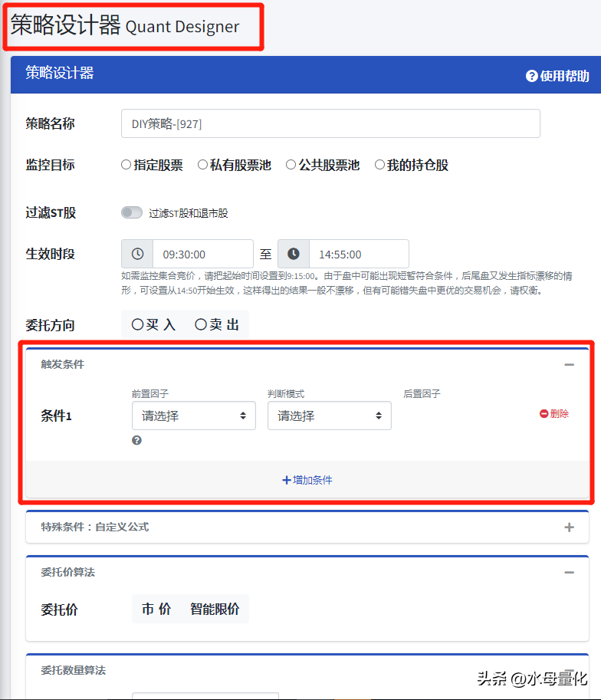Select the 私有股票池 radio button
Viewport: 601px width, 700px height.
(x=202, y=165)
